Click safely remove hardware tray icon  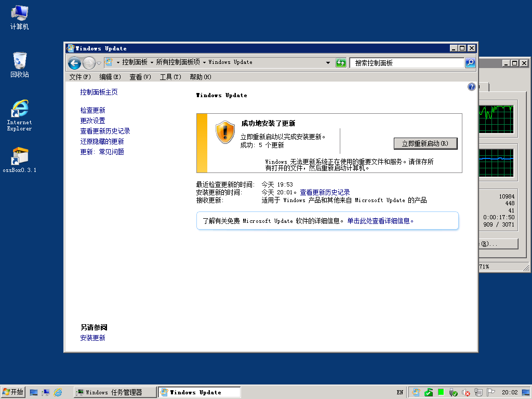point(453,393)
